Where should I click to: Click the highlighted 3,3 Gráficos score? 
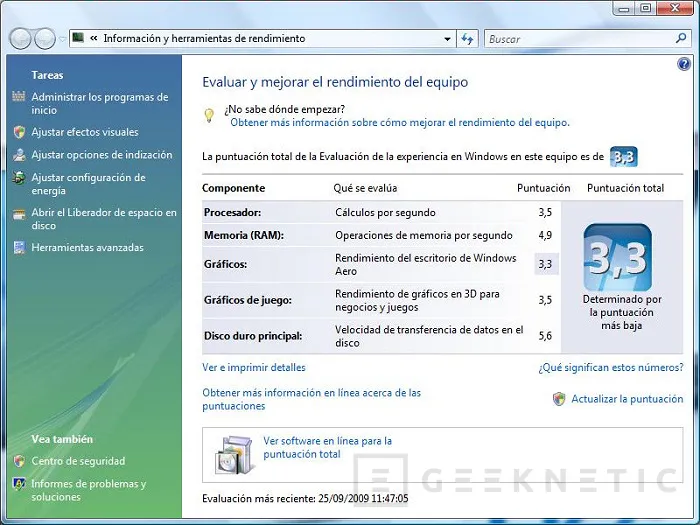[x=546, y=264]
